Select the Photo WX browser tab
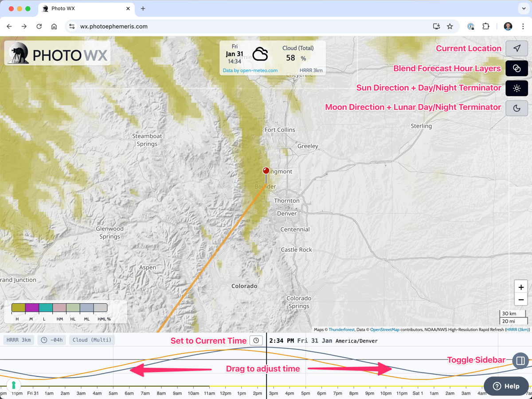This screenshot has height=399, width=532. tap(86, 8)
